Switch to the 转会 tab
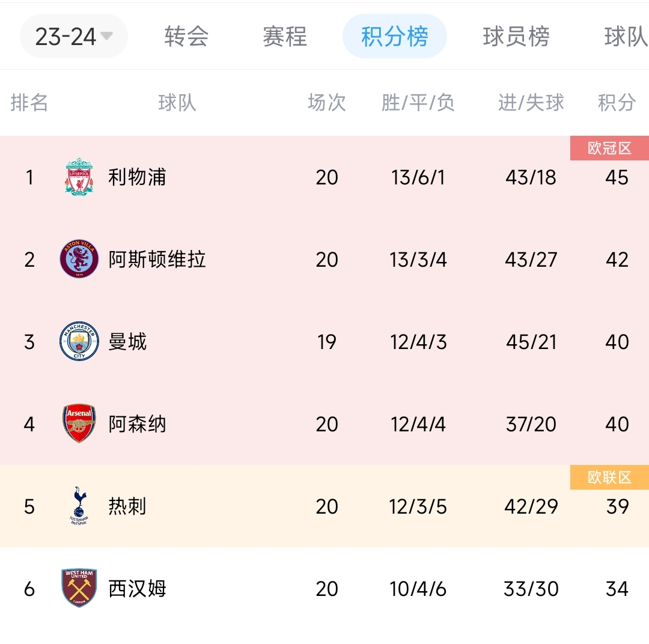 [186, 37]
